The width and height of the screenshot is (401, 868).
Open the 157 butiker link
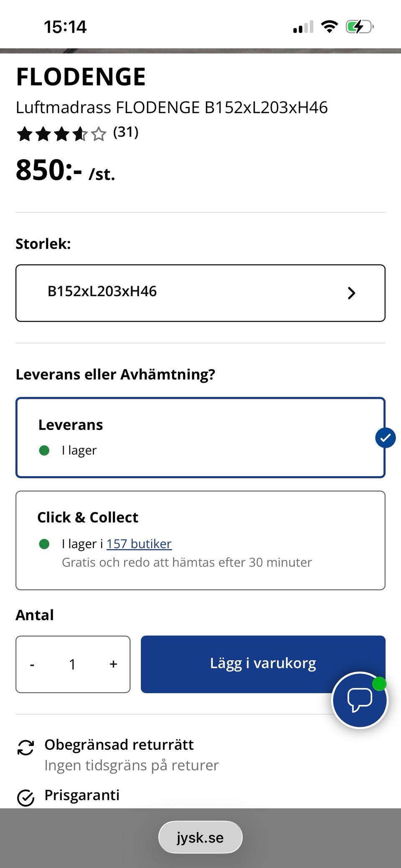pyautogui.click(x=139, y=544)
